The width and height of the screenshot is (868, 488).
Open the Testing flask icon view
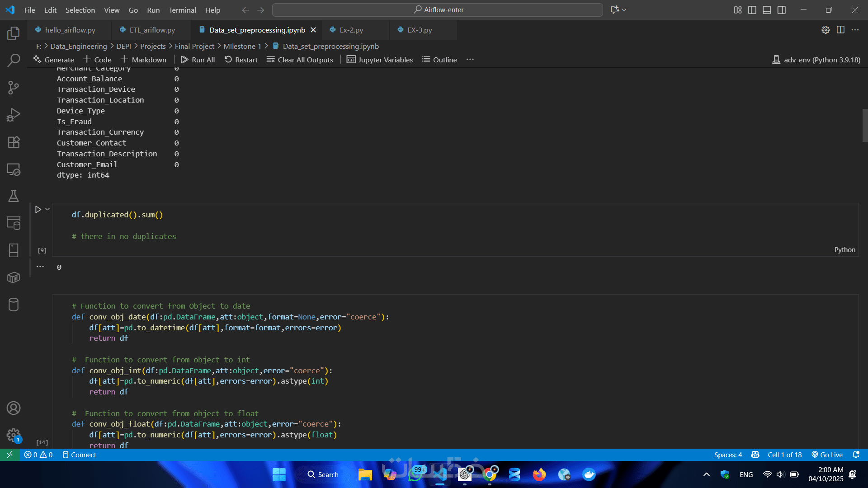coord(14,196)
